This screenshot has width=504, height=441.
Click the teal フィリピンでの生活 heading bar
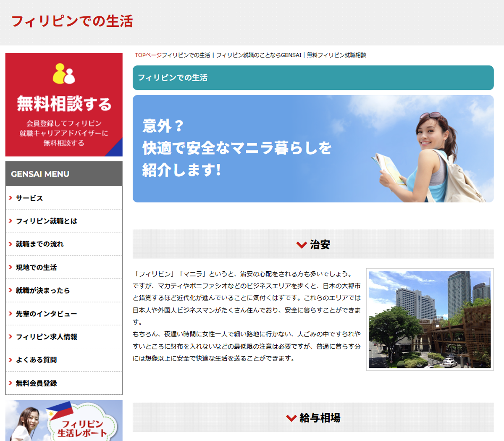tap(313, 78)
